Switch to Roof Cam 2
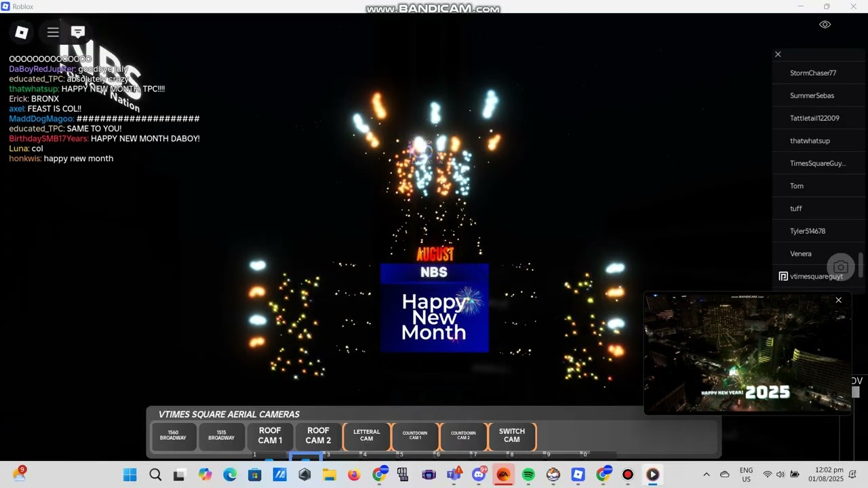The height and width of the screenshot is (488, 868). [x=318, y=436]
